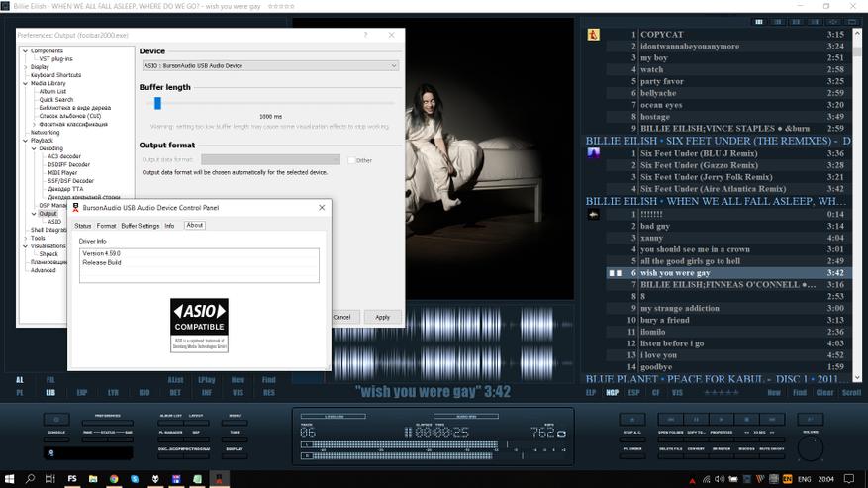This screenshot has width=868, height=488.
Task: Open the notification center icon
Action: point(849,479)
